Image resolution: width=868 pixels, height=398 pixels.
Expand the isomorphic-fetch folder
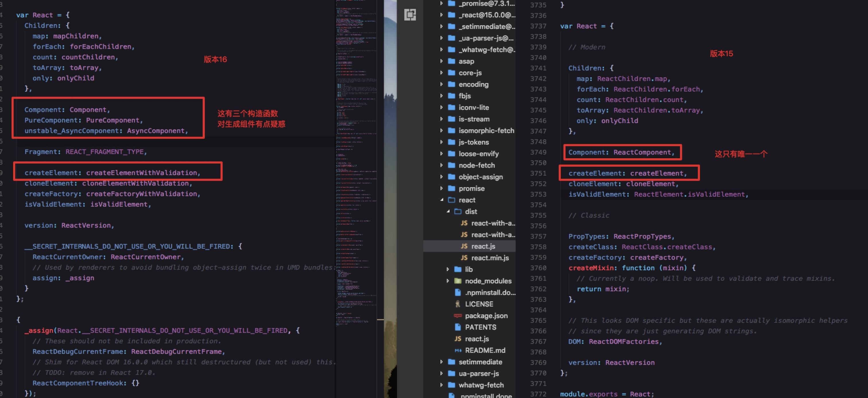click(x=441, y=130)
